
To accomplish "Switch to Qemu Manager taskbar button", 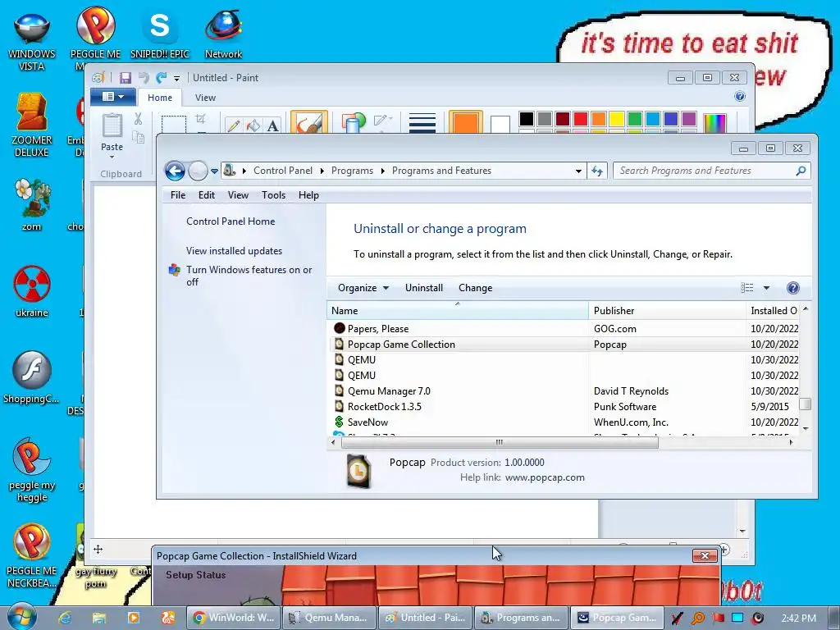I will click(329, 617).
